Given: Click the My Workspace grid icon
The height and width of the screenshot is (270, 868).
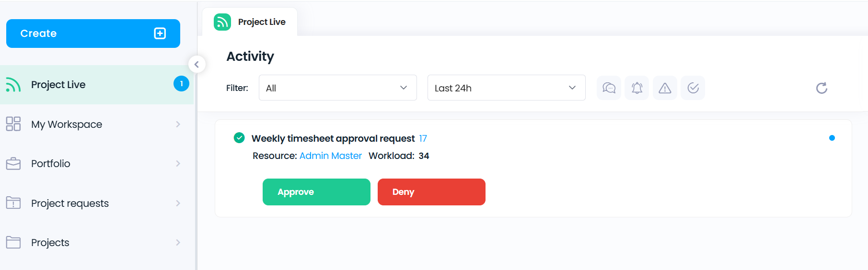Looking at the screenshot, I should tap(13, 124).
